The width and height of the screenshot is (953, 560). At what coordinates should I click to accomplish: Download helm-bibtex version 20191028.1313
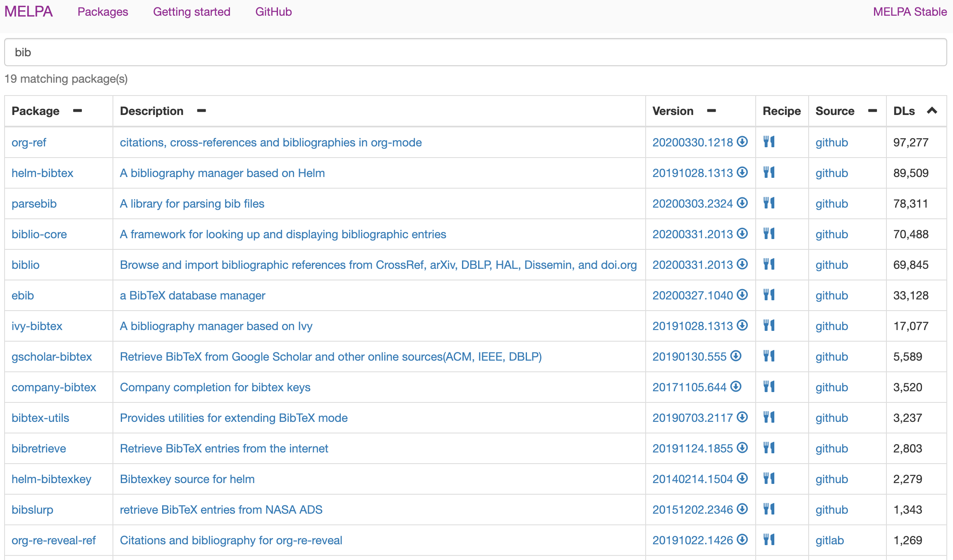(x=700, y=173)
